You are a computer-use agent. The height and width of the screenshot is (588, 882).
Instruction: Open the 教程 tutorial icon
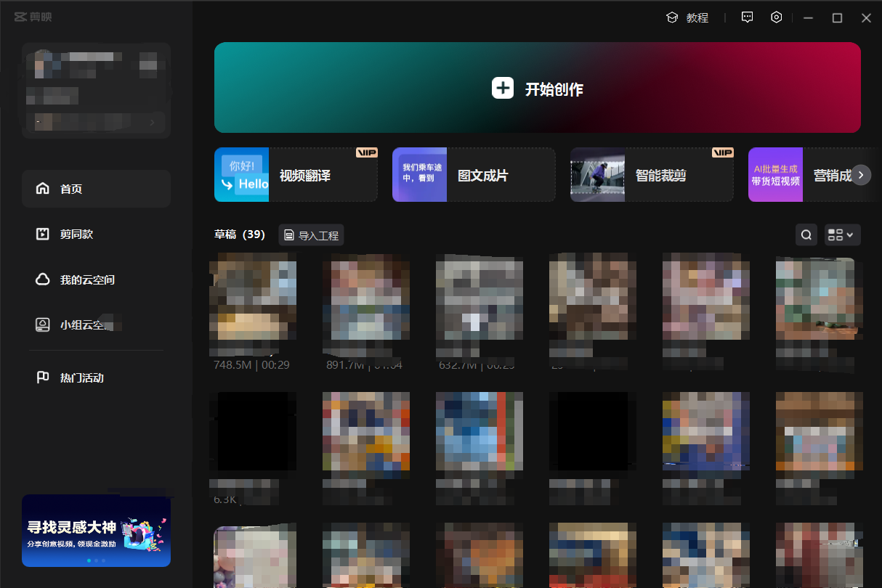[x=672, y=17]
